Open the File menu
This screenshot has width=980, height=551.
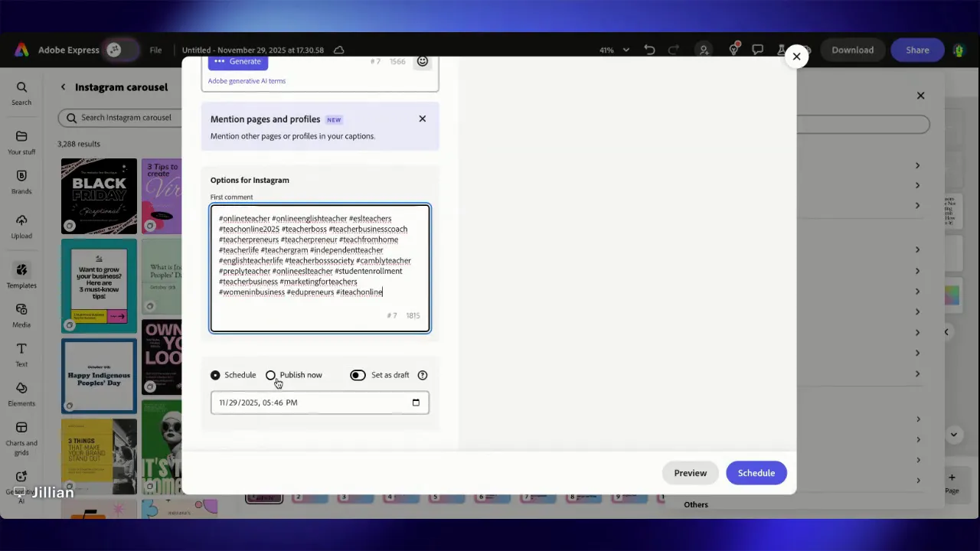pyautogui.click(x=155, y=50)
